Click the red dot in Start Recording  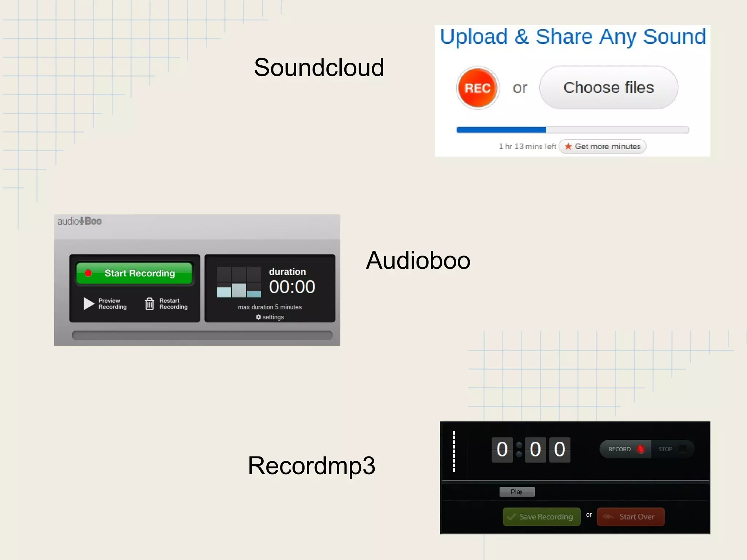(x=88, y=273)
